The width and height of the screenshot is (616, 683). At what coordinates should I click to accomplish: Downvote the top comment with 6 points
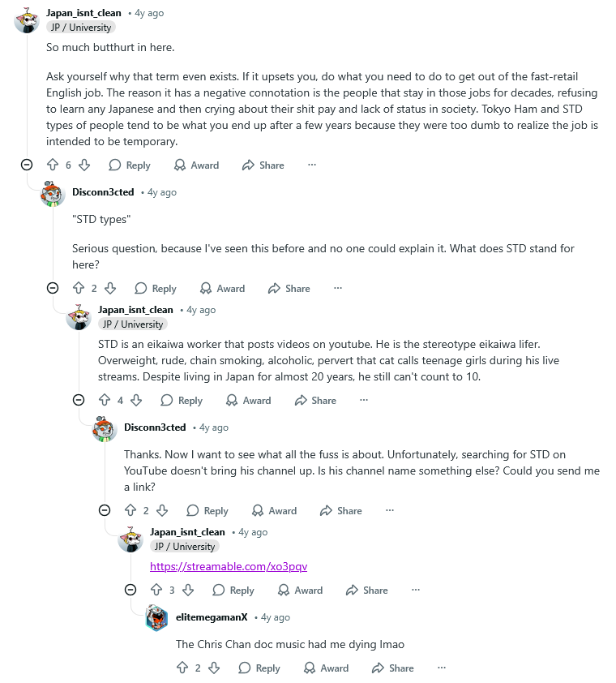(x=84, y=165)
